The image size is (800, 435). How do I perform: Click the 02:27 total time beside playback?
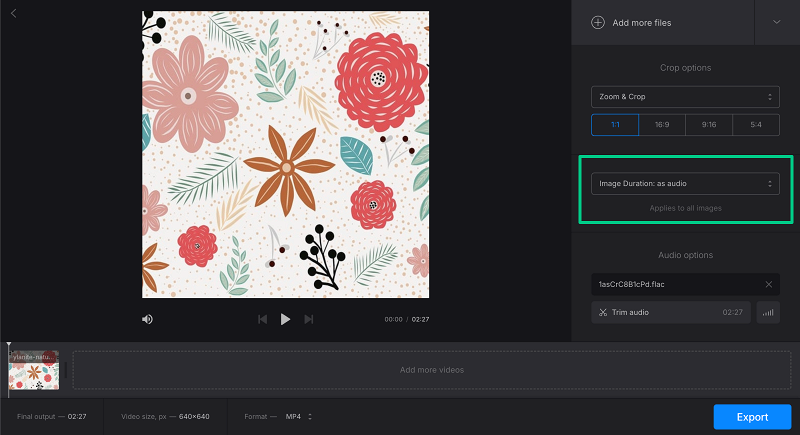pos(420,319)
